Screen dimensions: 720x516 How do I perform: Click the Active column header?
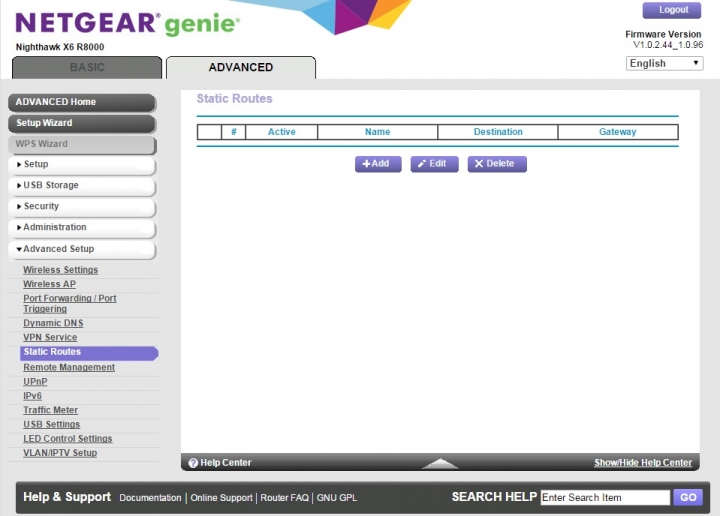[281, 132]
